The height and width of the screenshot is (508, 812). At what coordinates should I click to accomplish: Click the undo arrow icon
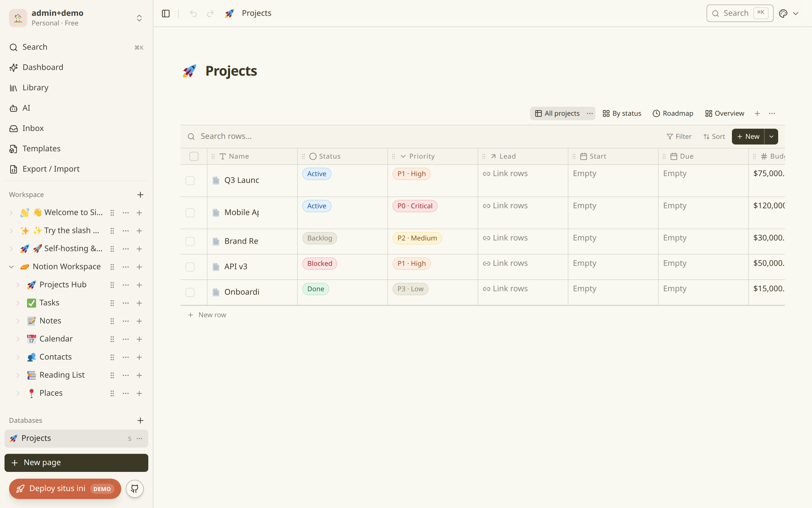click(x=193, y=14)
